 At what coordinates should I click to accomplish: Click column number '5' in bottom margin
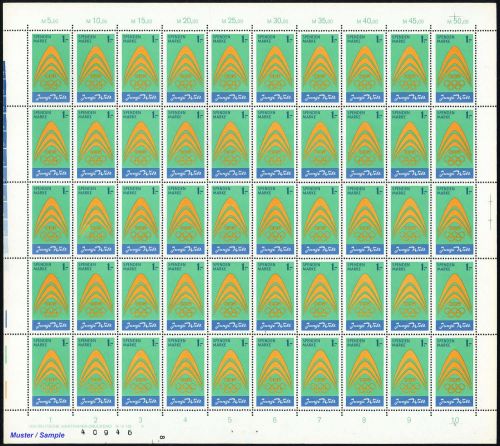(x=230, y=420)
